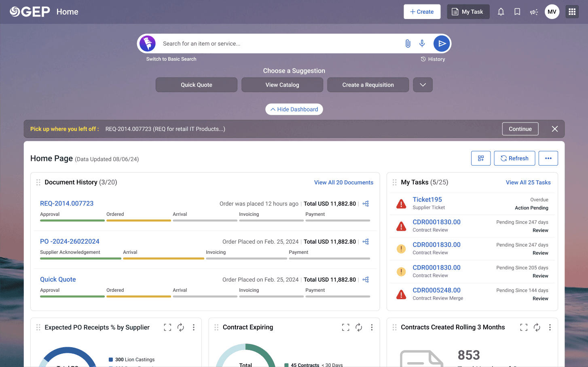This screenshot has width=588, height=367.
Task: Click Action Pending for Ticket195
Action: 531,208
